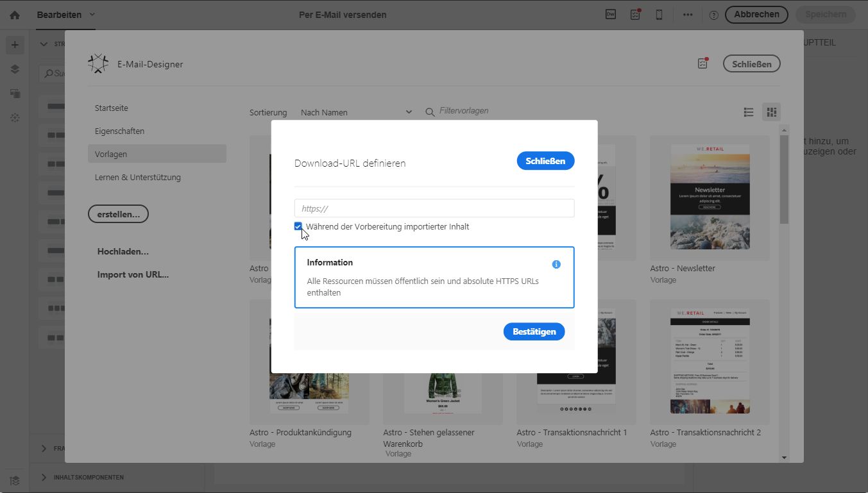Click the 'Download-URL definieren' heading
This screenshot has width=868, height=493.
350,163
